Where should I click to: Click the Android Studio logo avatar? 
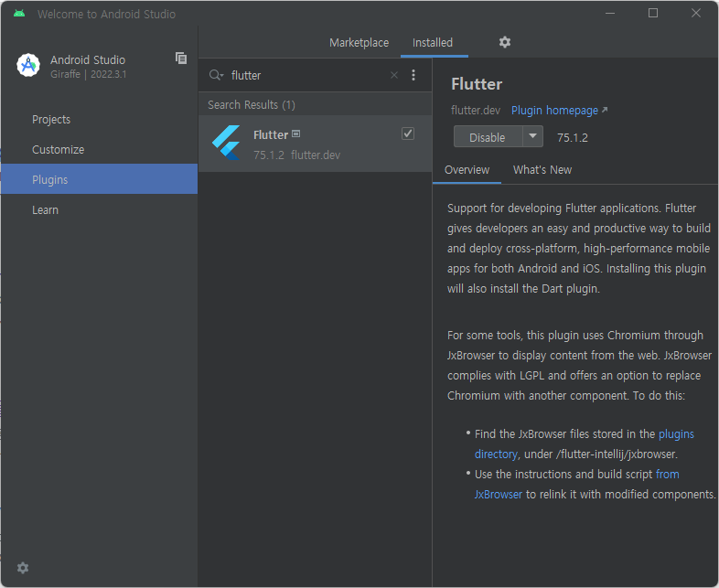(28, 65)
